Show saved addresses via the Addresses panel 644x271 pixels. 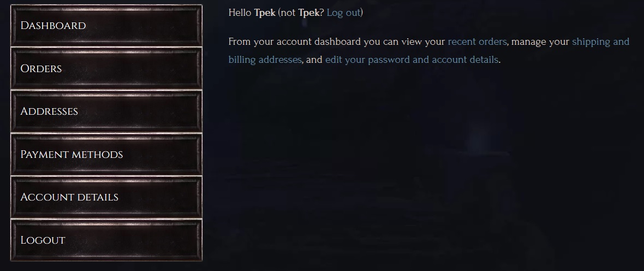pyautogui.click(x=106, y=111)
